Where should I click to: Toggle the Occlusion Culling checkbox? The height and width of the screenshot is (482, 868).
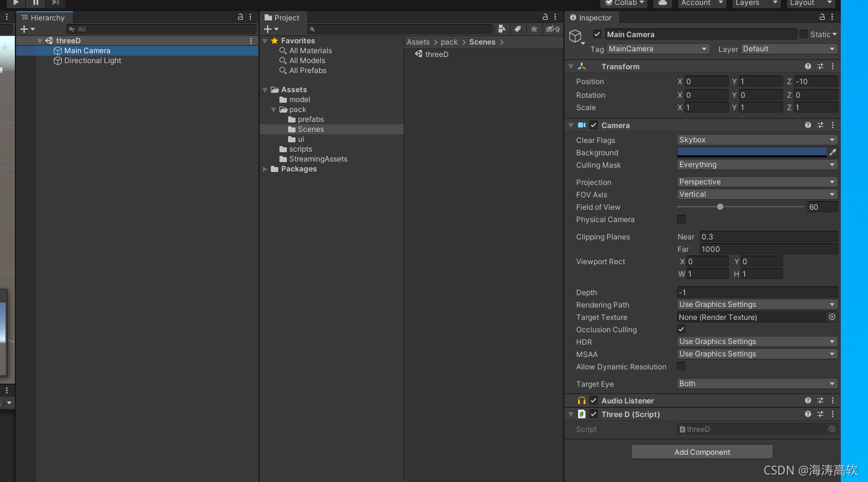point(681,329)
